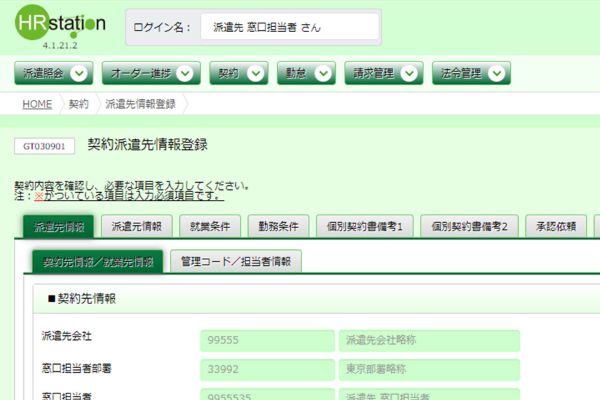Viewport: 600px width, 400px height.
Task: Open the 就業条件 tab
Action: (212, 227)
